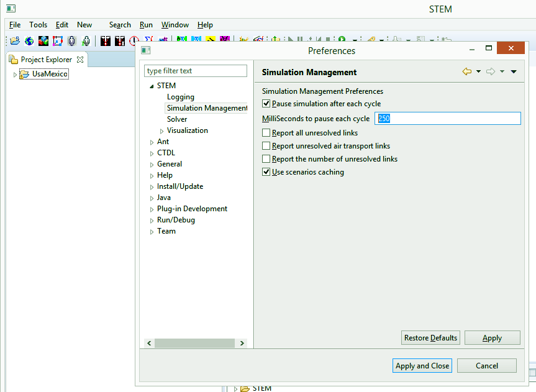This screenshot has width=536, height=392.
Task: Collapse the STEM preferences tree node
Action: pyautogui.click(x=152, y=86)
